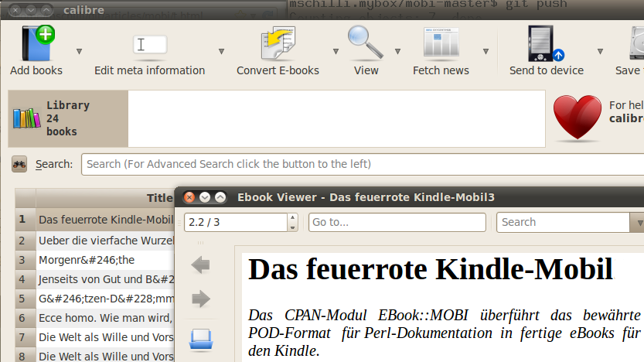Expand Fetch news dropdown arrow

(486, 51)
